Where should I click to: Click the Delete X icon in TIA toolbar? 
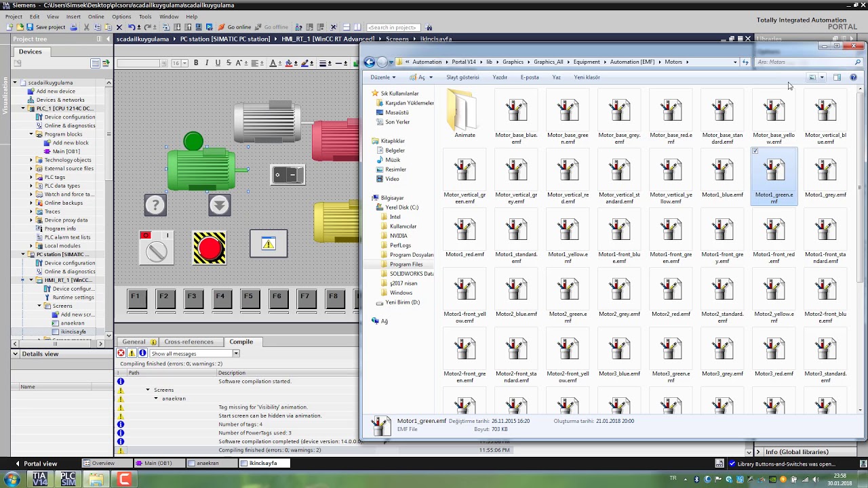click(119, 27)
